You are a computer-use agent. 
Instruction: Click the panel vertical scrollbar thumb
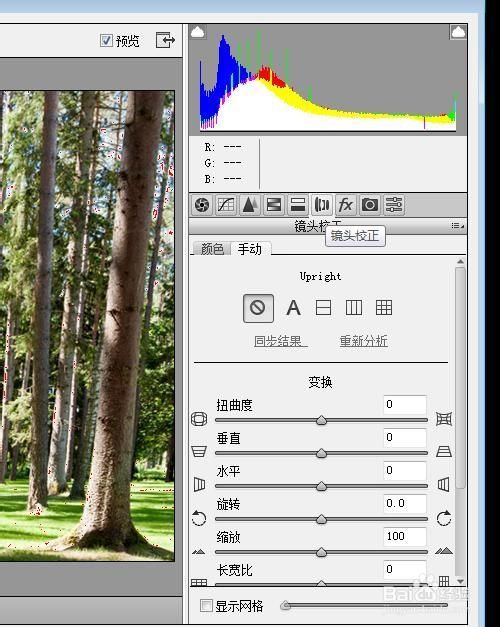coord(460,377)
